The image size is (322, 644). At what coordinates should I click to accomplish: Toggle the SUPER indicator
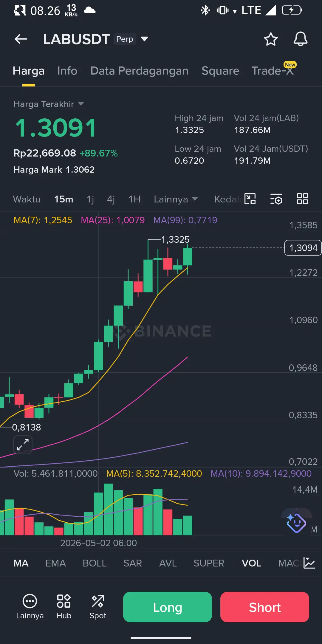209,563
